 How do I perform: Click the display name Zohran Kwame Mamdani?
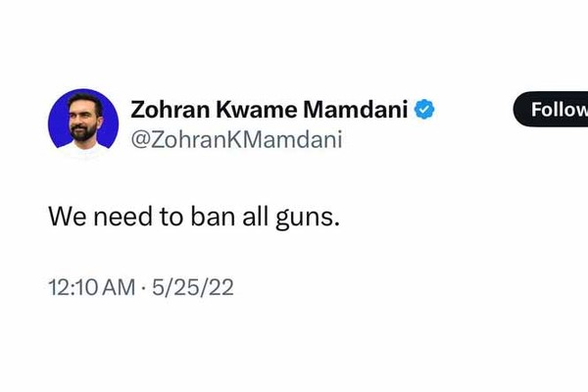pos(269,110)
